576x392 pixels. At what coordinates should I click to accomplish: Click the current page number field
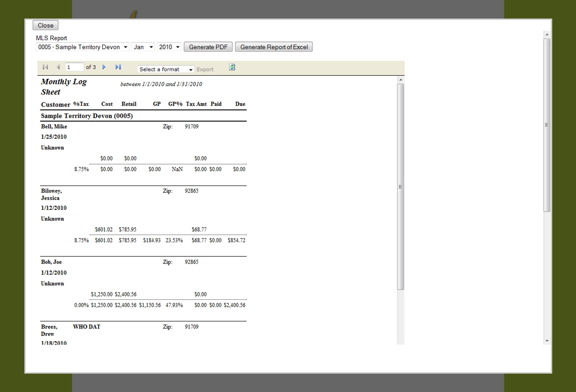pyautogui.click(x=74, y=67)
